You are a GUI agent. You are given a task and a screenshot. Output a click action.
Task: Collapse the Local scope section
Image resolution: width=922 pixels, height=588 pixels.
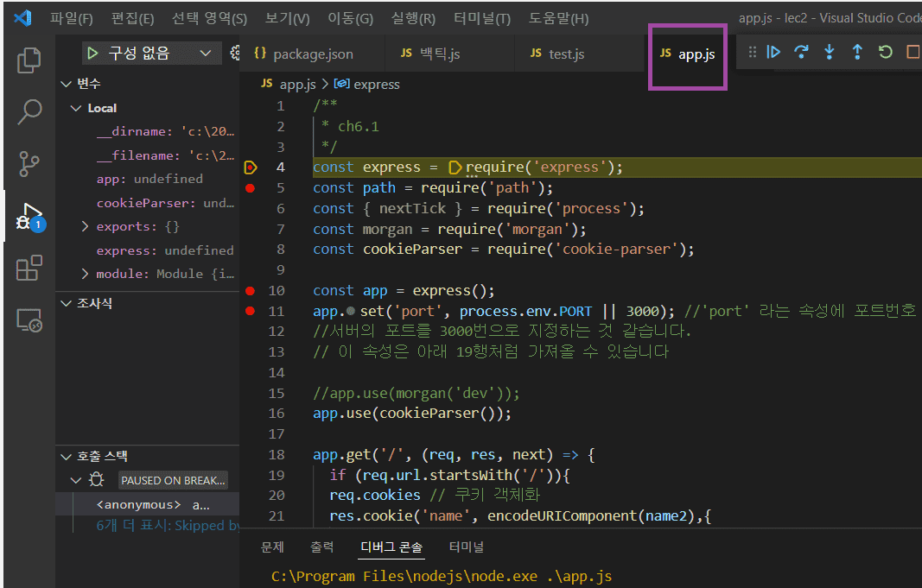77,109
